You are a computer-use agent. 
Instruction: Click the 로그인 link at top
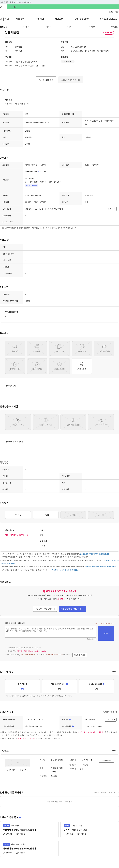pyautogui.click(x=111, y=12)
